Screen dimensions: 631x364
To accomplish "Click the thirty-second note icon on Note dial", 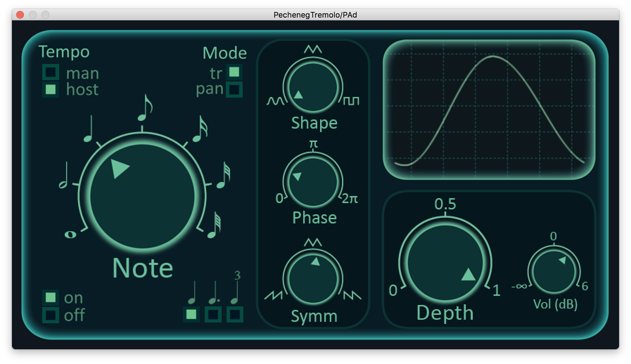I will click(224, 175).
